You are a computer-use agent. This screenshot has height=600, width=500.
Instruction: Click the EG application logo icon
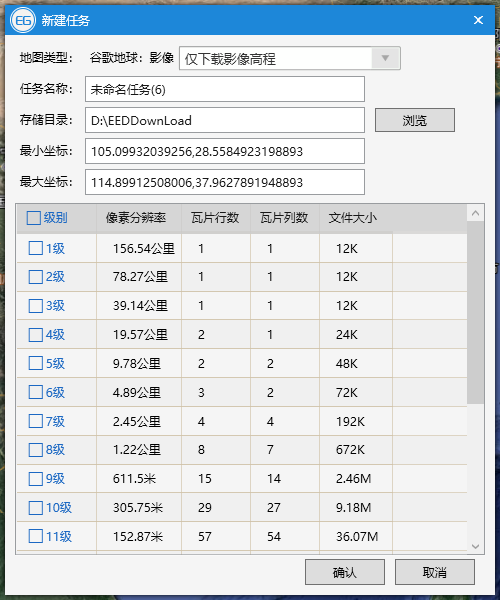pos(23,20)
